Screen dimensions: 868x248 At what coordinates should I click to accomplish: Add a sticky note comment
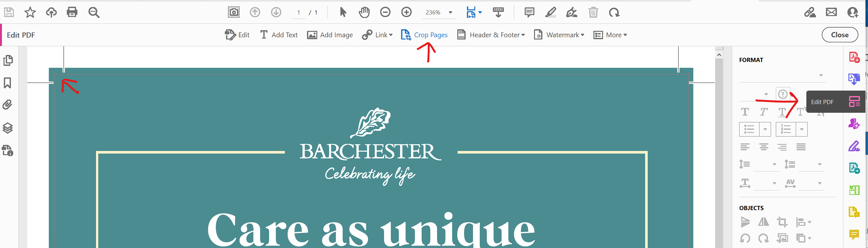[x=529, y=13]
